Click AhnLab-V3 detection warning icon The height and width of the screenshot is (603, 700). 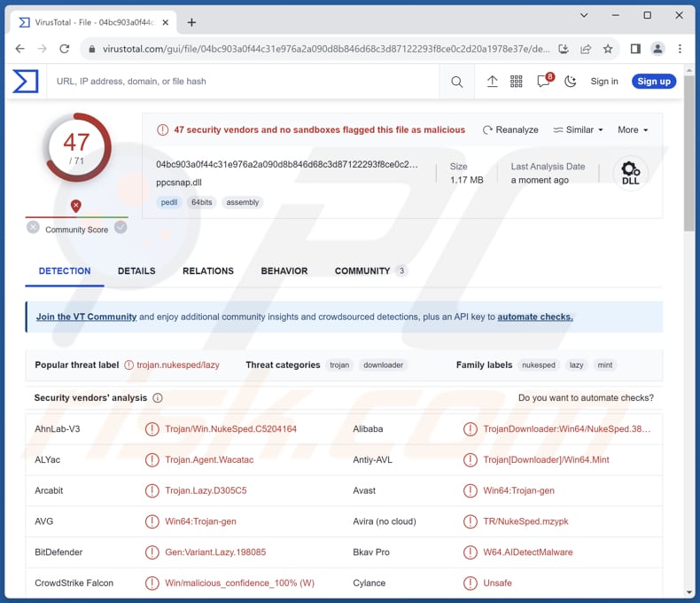point(152,429)
